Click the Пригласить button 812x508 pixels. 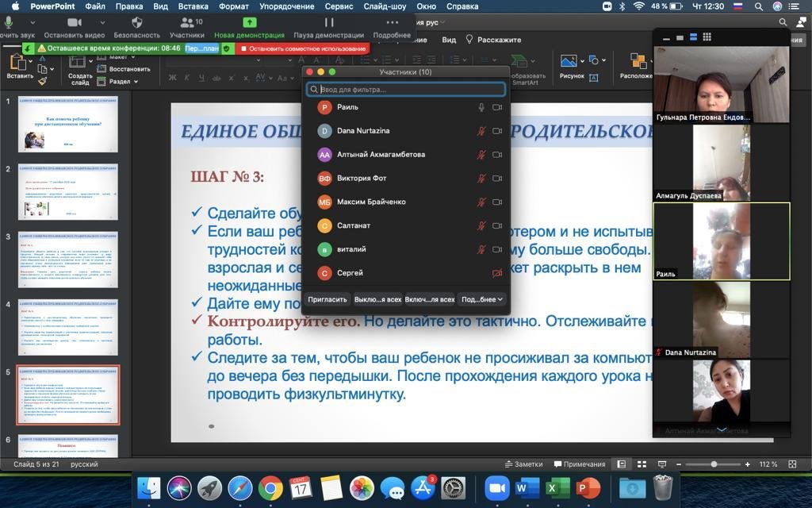tap(327, 299)
